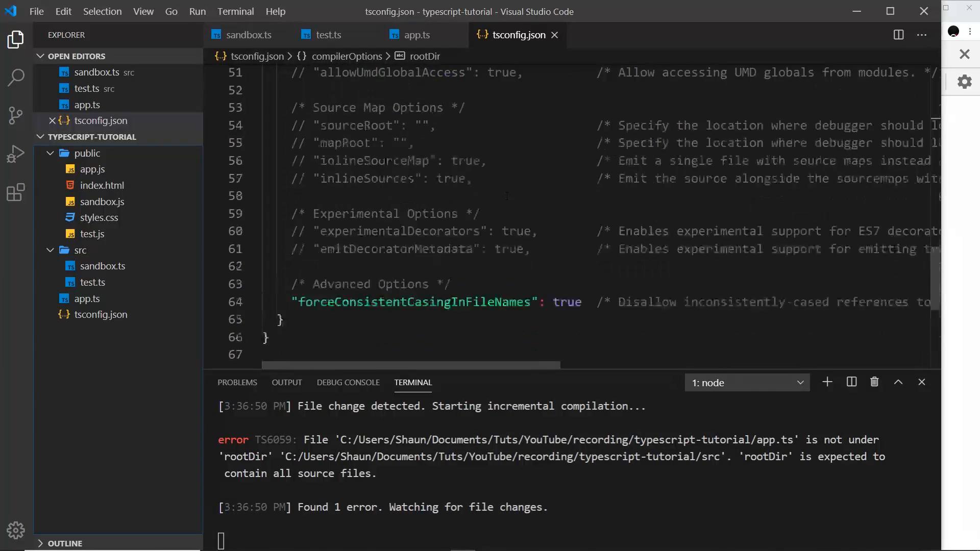Close the terminal panel
Image resolution: width=980 pixels, height=551 pixels.
point(922,382)
